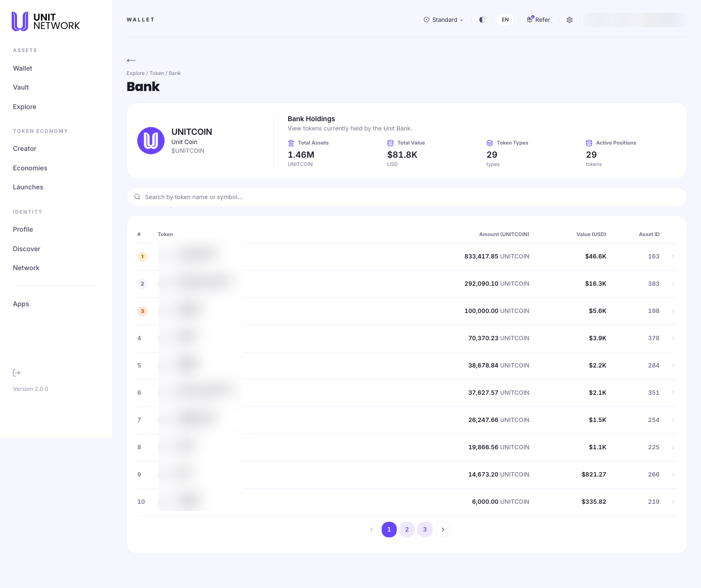Click Amount (UNITCOIN) column header

[x=504, y=235]
